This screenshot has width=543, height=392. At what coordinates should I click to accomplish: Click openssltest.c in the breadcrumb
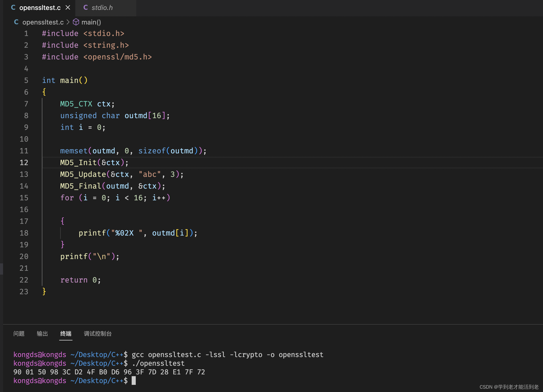click(x=43, y=22)
